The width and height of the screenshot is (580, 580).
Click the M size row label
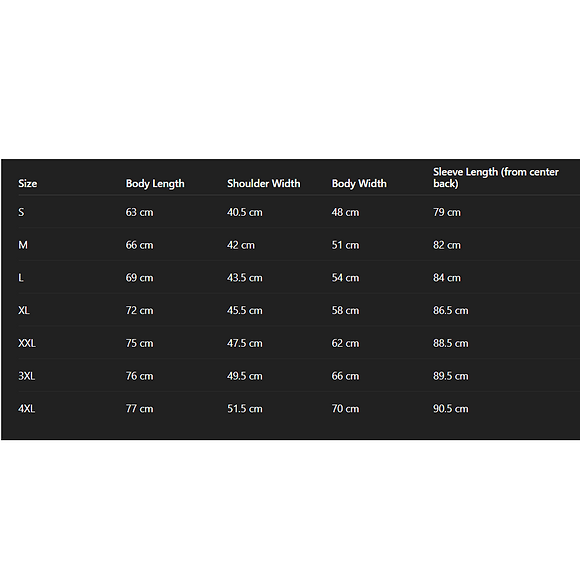23,245
